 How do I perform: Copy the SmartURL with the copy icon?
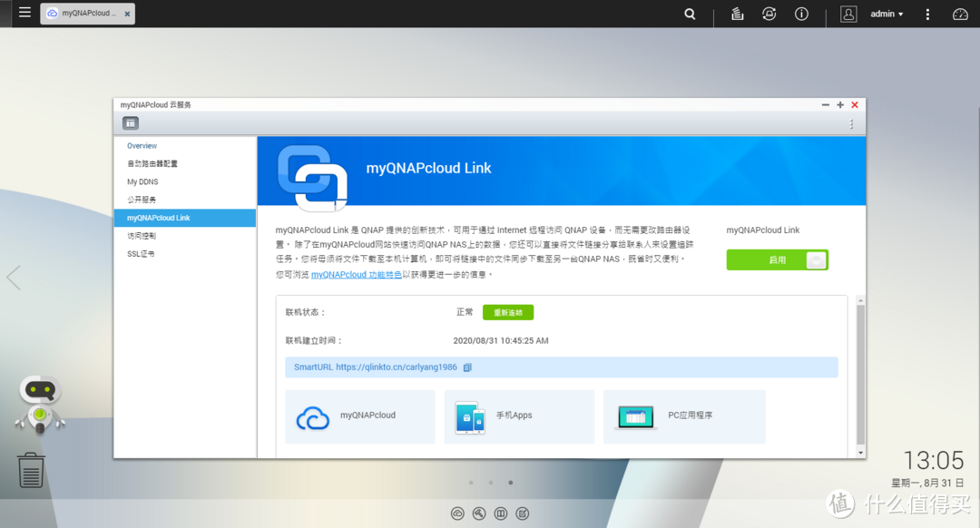pyautogui.click(x=467, y=367)
